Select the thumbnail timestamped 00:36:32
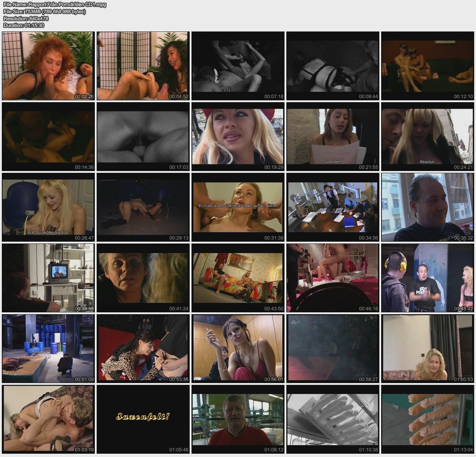The width and height of the screenshot is (476, 457). pos(427,207)
